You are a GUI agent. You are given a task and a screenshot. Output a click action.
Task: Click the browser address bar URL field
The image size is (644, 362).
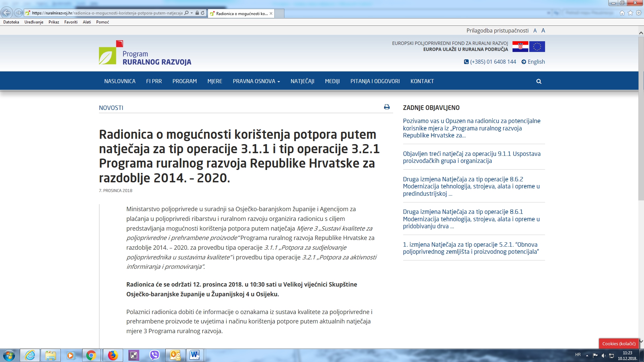pos(107,13)
